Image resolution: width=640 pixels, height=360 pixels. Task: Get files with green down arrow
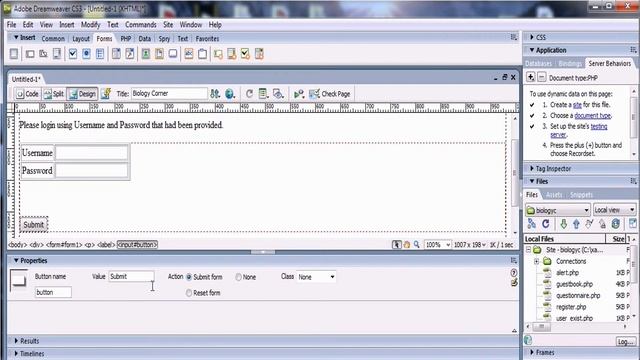tap(563, 224)
